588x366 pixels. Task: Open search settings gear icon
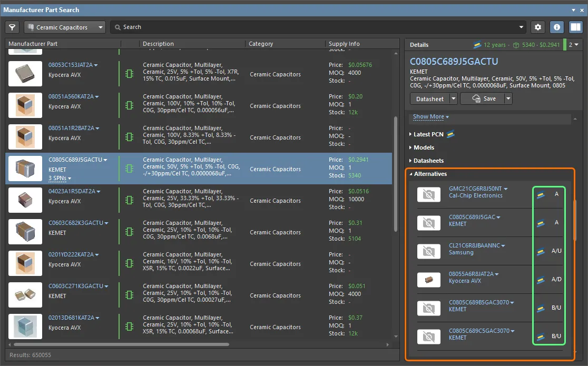point(537,27)
